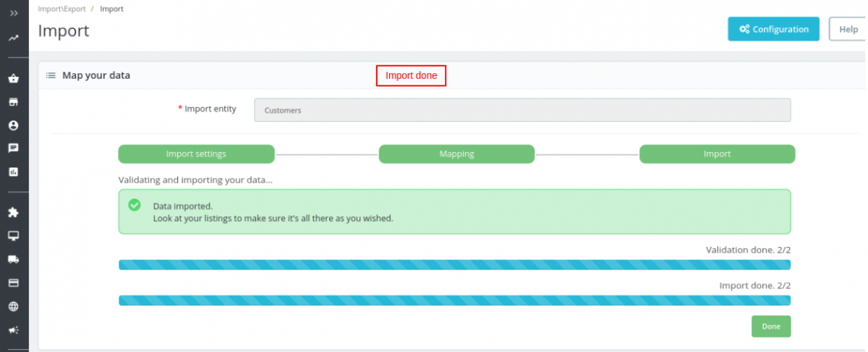Click 'Validating and importing your data...' text
Image resolution: width=868 pixels, height=352 pixels.
point(195,180)
